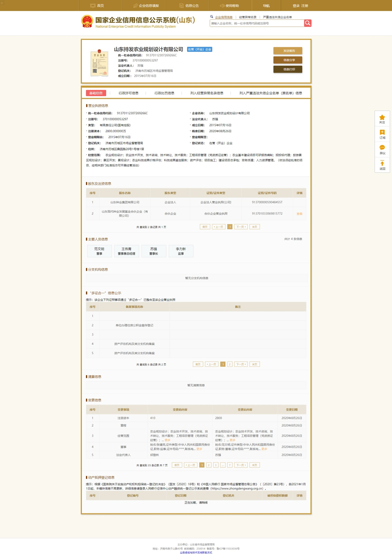Click the company title 山东持发农业规划设计有限公司
Viewport: 392px width, 554px height.
point(149,49)
